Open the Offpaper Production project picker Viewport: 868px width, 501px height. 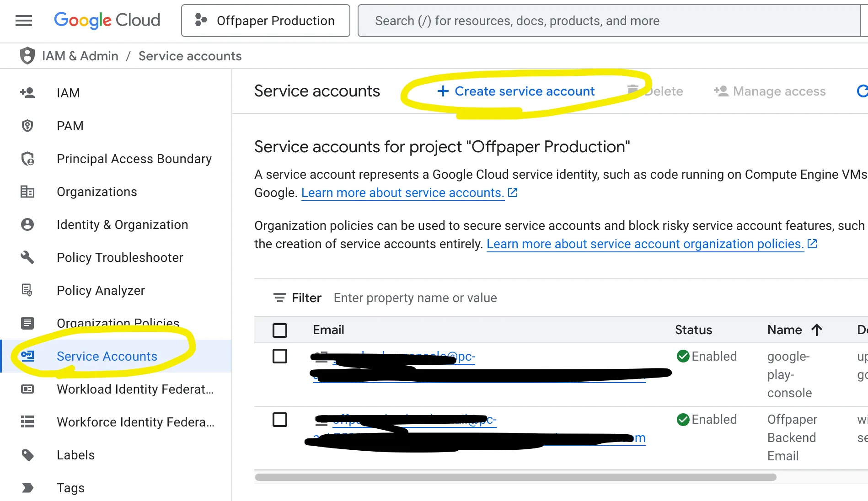click(x=266, y=21)
